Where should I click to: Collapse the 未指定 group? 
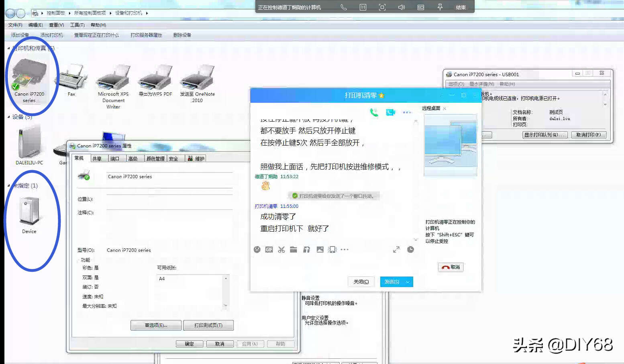[x=8, y=185]
